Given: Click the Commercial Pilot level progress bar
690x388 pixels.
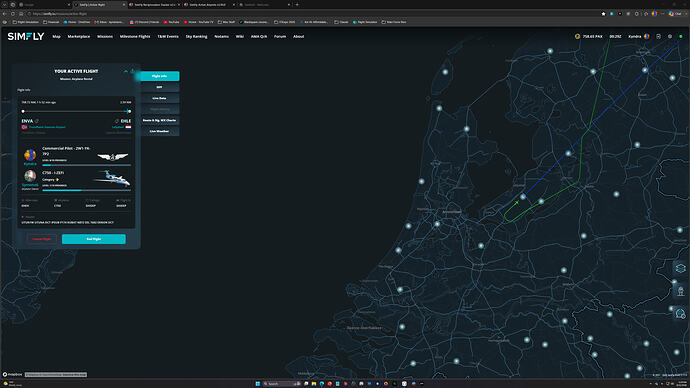Looking at the screenshot, I should [86, 165].
